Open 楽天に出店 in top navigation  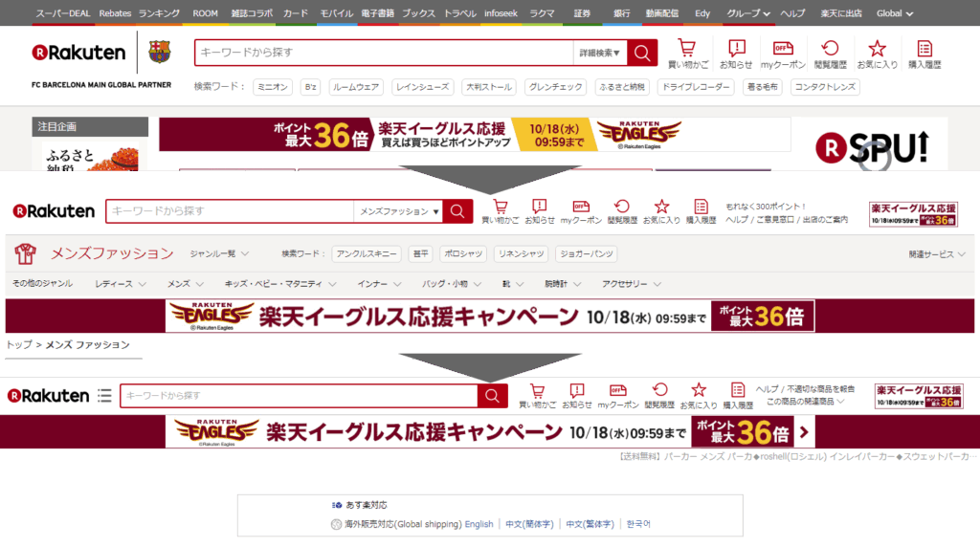pos(840,13)
